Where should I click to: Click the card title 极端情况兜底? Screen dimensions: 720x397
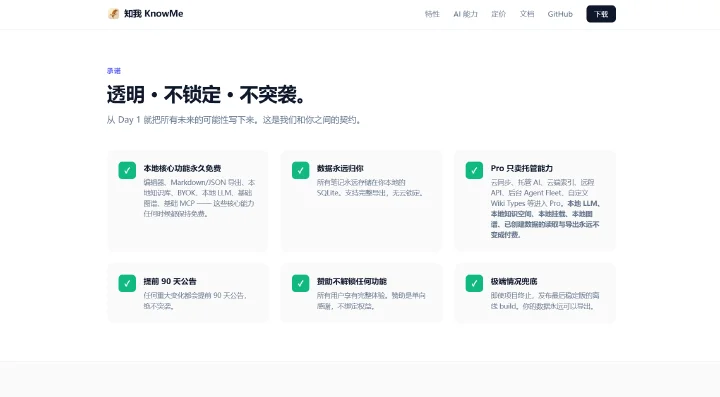click(514, 281)
